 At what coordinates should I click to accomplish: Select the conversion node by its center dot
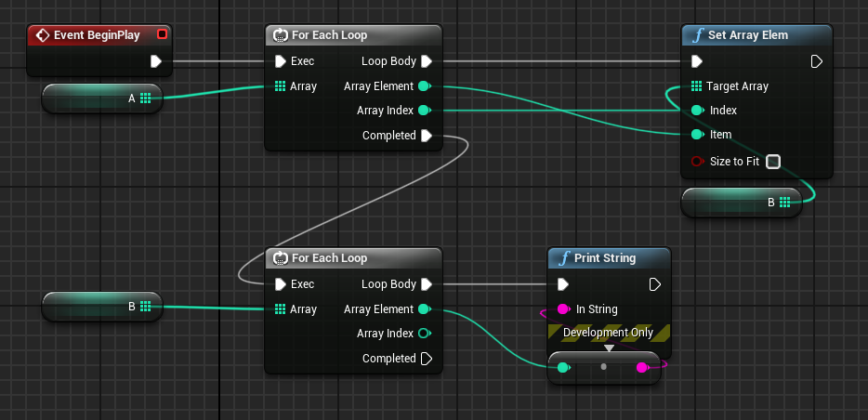603,366
